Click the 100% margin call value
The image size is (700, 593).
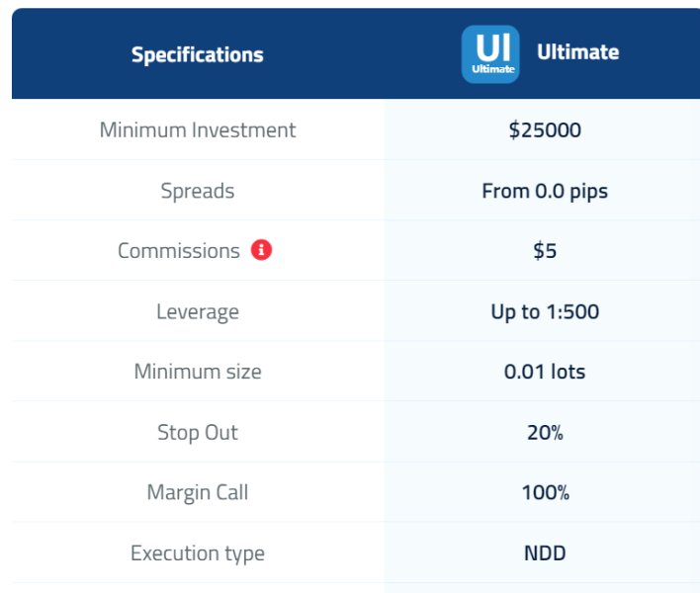coord(545,493)
